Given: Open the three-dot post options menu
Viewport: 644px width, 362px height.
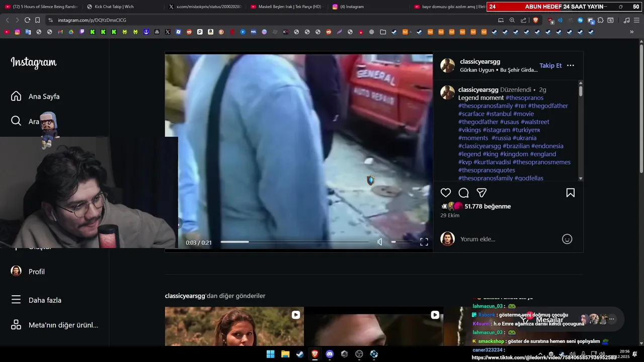Looking at the screenshot, I should [571, 65].
